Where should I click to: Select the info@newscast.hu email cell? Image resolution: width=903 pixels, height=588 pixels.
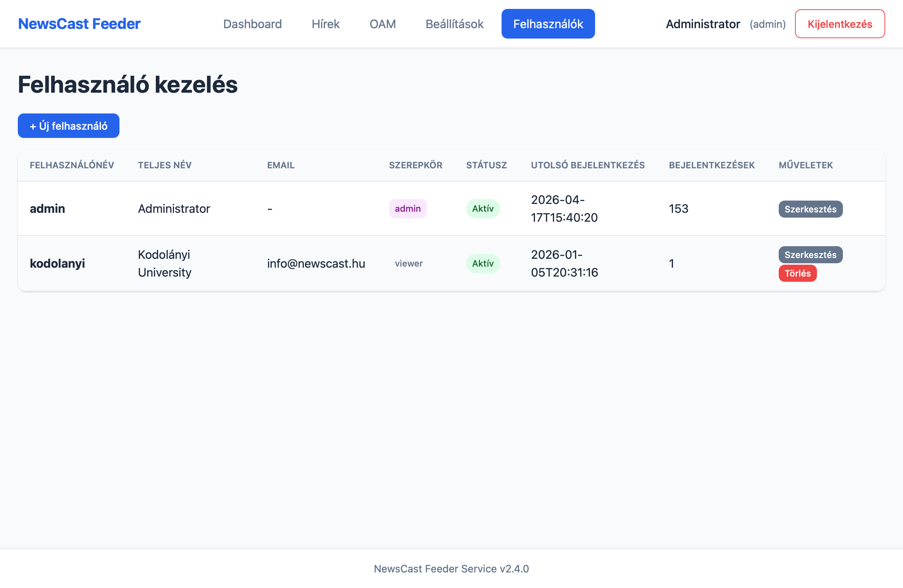click(x=316, y=264)
